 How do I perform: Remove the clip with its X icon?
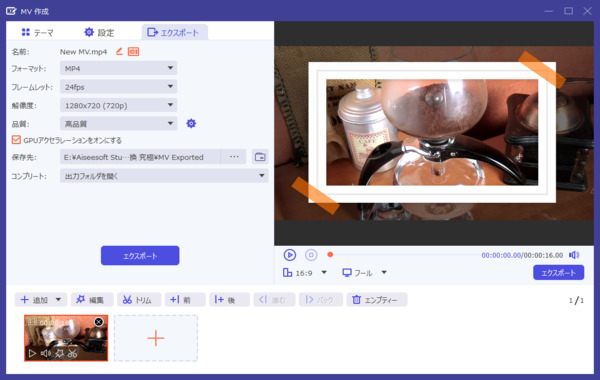[x=99, y=322]
